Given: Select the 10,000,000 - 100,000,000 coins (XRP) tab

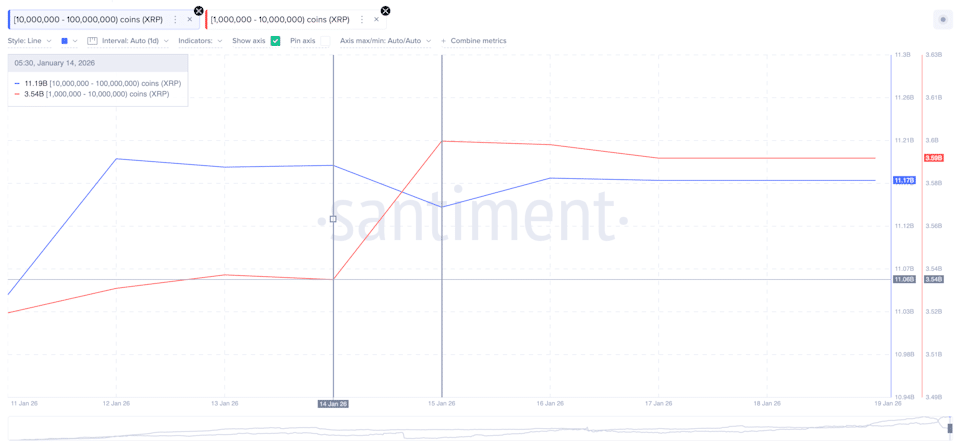Looking at the screenshot, I should 88,20.
